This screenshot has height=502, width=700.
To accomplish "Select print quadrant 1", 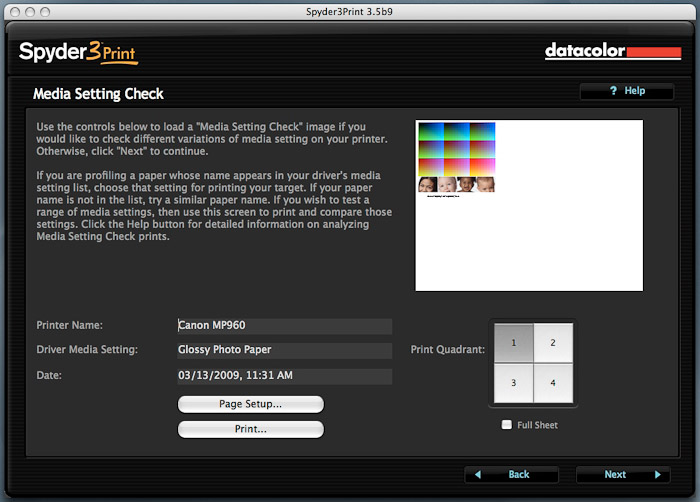I will coord(511,342).
